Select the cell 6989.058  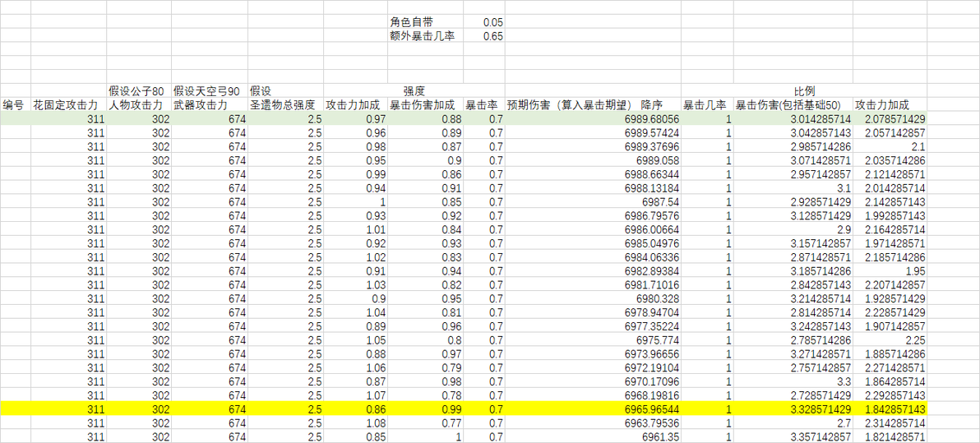point(593,160)
